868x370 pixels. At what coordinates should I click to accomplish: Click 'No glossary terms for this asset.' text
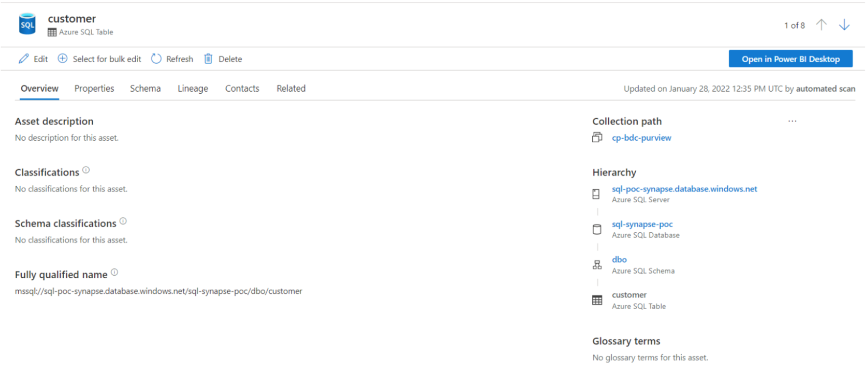point(650,357)
